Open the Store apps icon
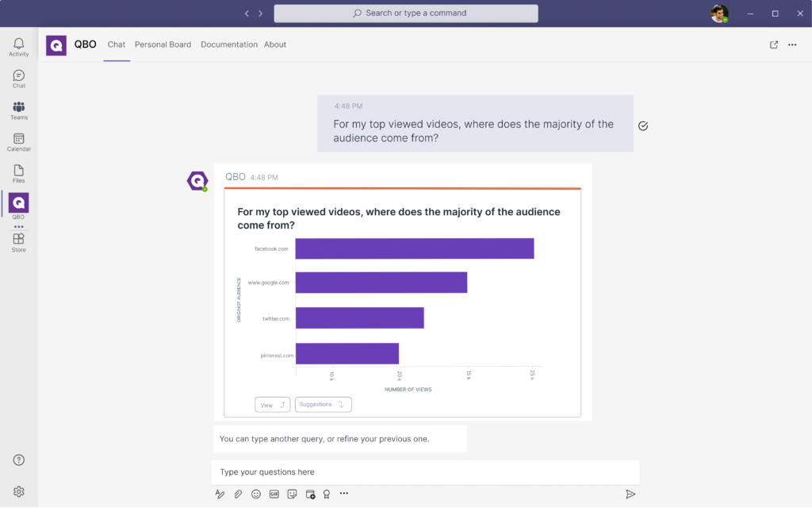 pyautogui.click(x=19, y=242)
